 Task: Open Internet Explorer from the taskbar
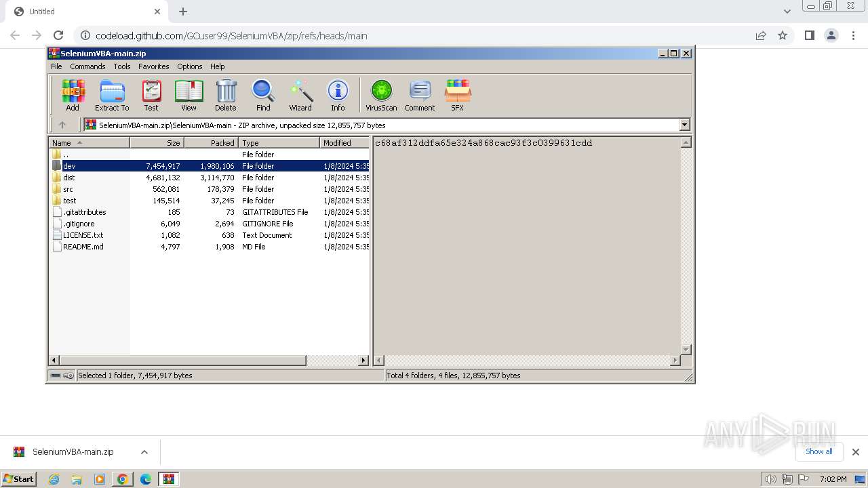point(54,479)
